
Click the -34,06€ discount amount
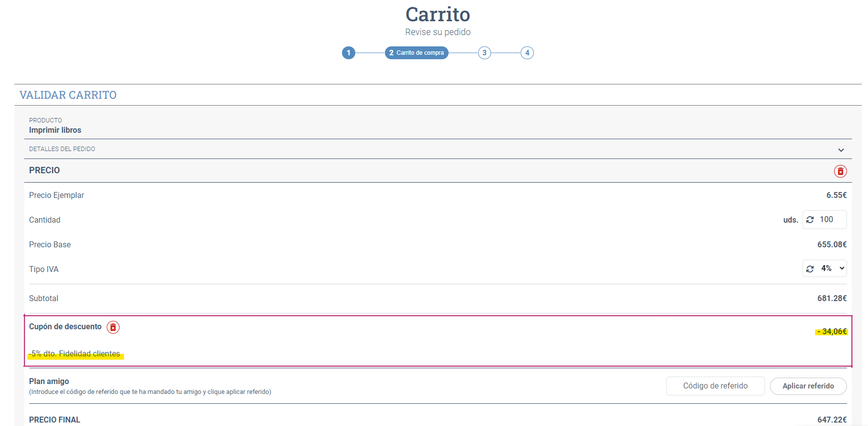(x=831, y=331)
